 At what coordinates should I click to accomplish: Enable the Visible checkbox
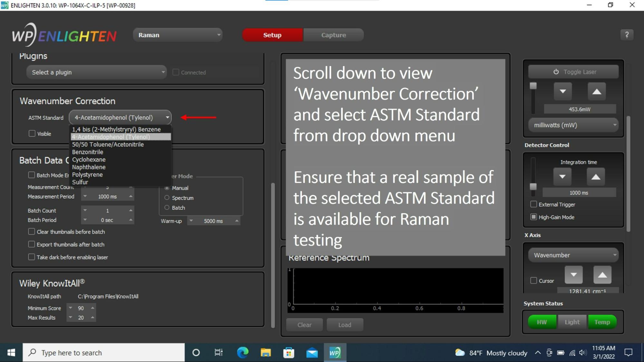coord(32,133)
